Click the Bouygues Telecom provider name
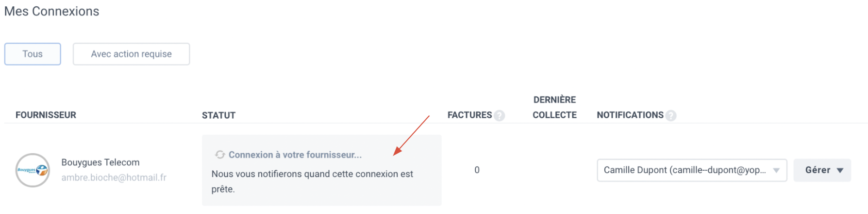 (x=100, y=162)
